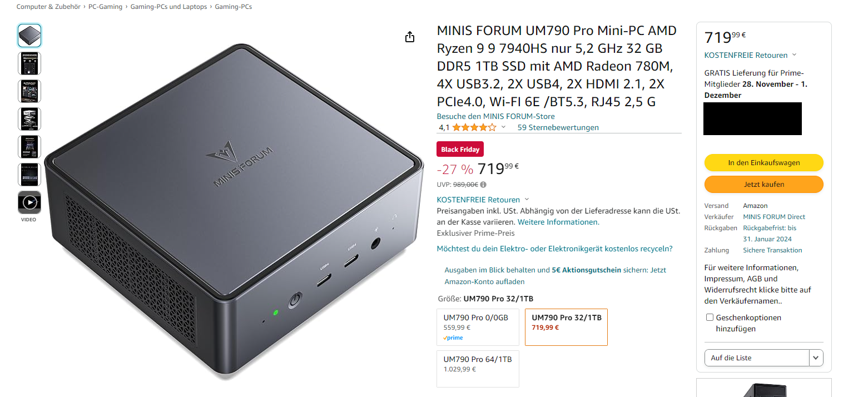
Task: Open the star rating dropdown chevron
Action: coord(504,127)
